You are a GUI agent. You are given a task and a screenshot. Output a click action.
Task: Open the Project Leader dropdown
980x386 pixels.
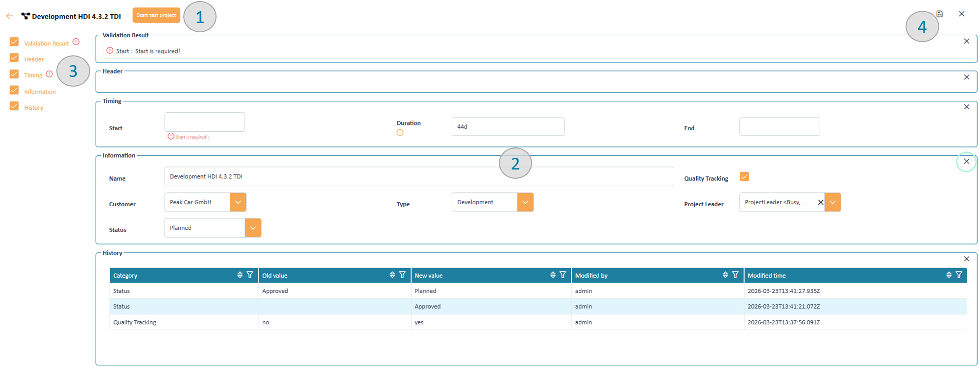833,202
